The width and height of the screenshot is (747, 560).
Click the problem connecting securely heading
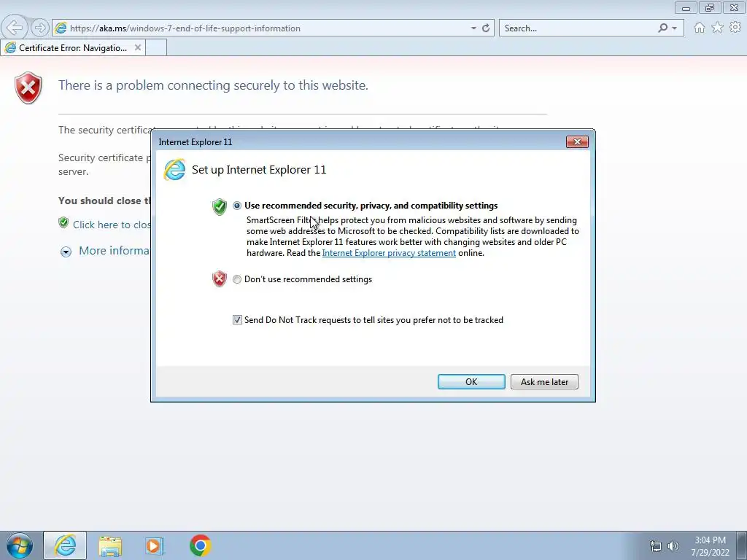pyautogui.click(x=213, y=85)
